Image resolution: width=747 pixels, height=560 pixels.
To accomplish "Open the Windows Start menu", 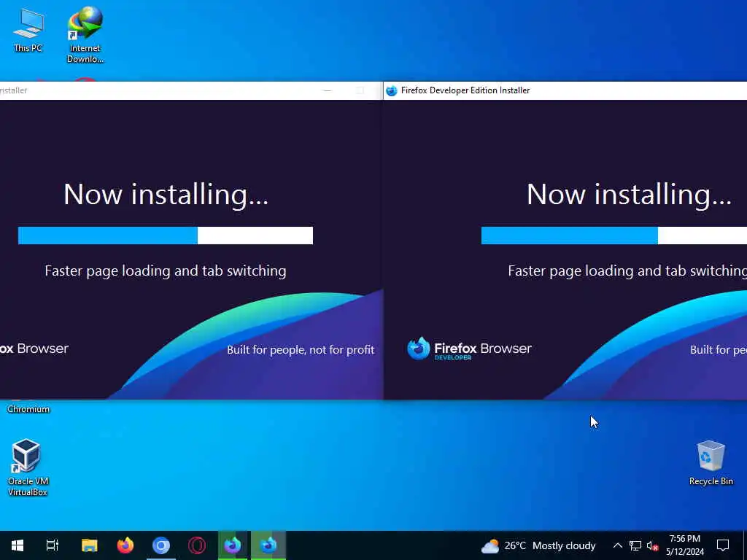I will point(18,545).
